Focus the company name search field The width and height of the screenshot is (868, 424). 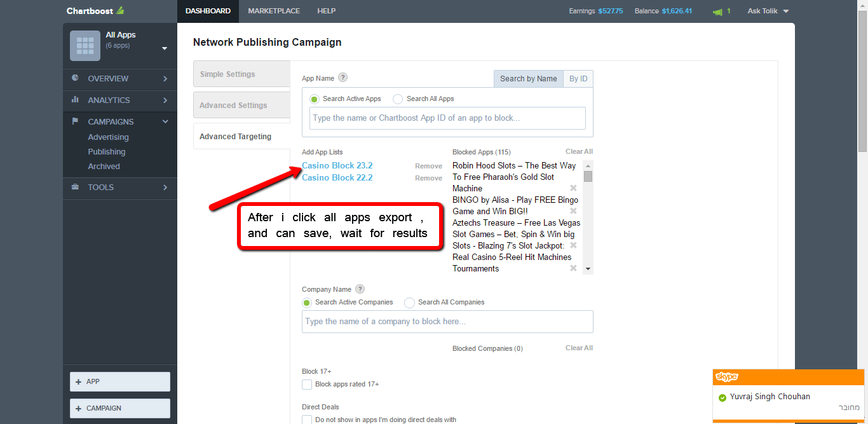coord(447,322)
